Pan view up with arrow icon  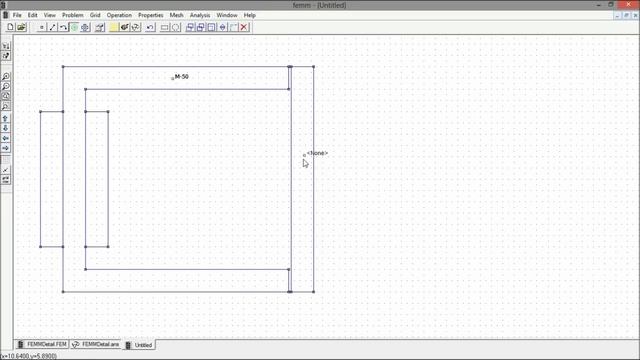6,118
